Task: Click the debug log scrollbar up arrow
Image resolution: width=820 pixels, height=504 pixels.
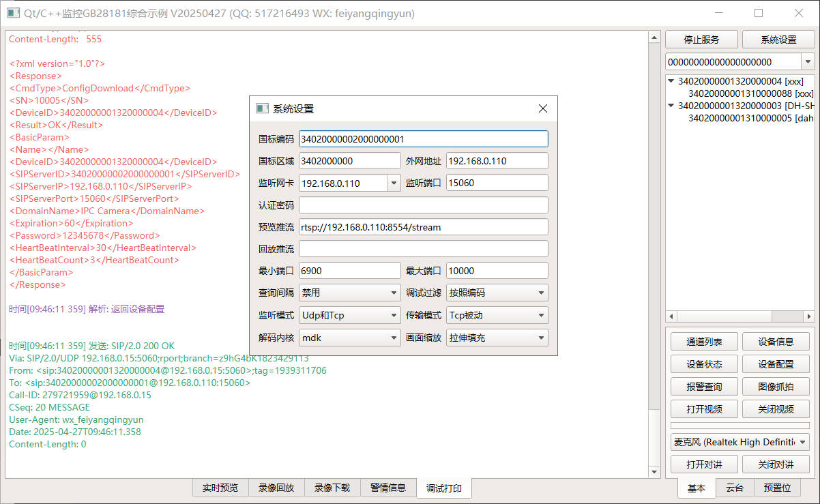Action: click(655, 36)
